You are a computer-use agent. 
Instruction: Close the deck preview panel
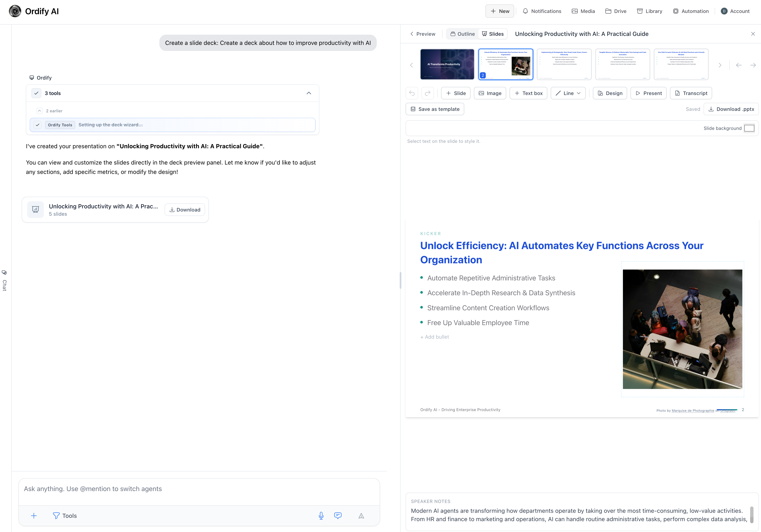pos(753,34)
